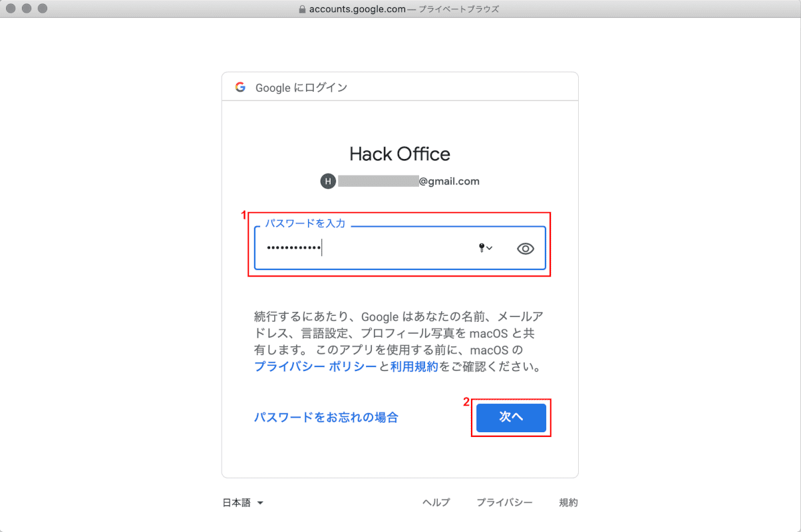Image resolution: width=801 pixels, height=532 pixels.
Task: Open the パスワードをお忘れの場合 link
Action: pyautogui.click(x=326, y=418)
